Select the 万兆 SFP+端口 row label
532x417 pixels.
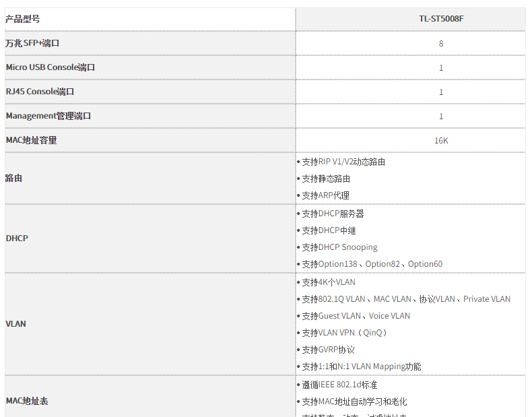[32, 43]
